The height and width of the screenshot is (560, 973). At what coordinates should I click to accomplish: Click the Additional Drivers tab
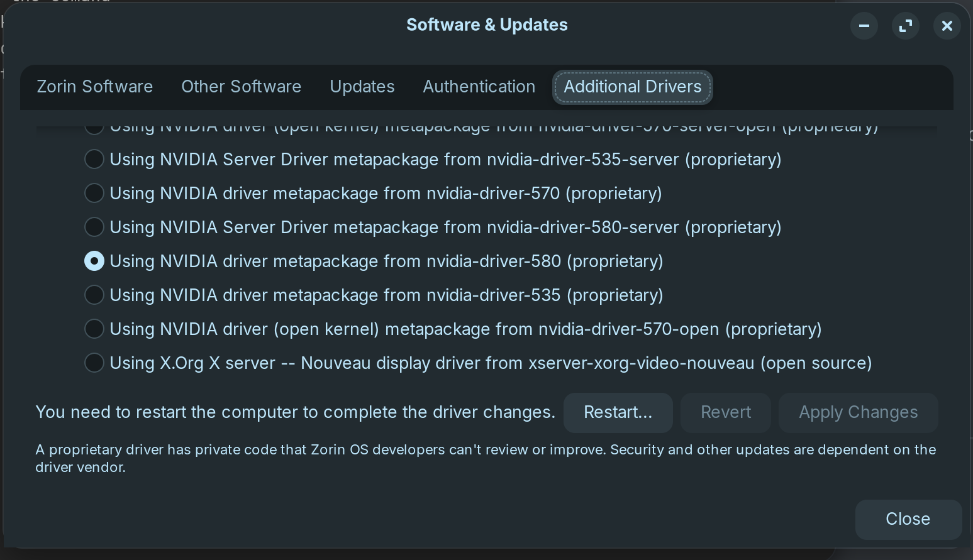tap(632, 87)
